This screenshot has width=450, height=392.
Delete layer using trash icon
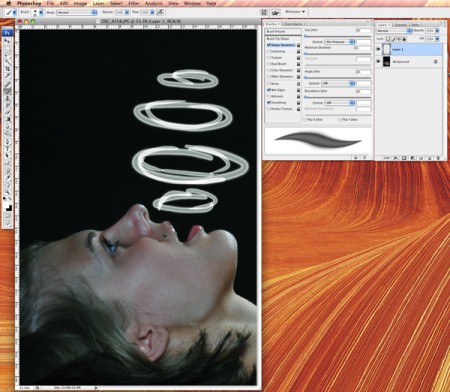pos(438,158)
